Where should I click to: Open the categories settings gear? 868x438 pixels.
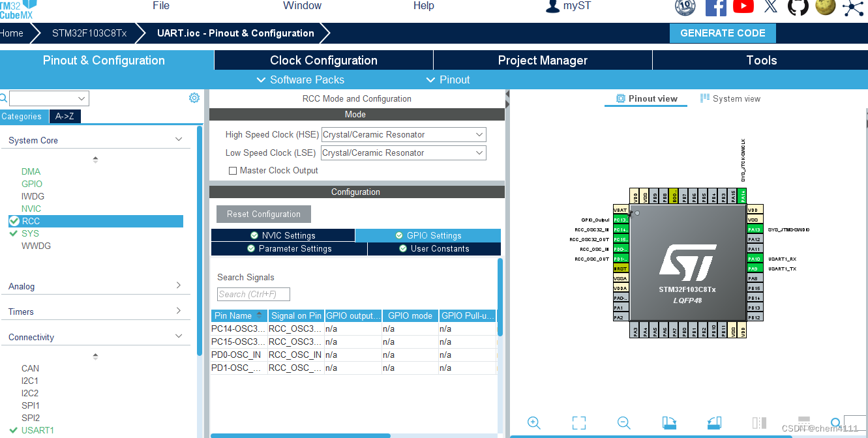194,98
